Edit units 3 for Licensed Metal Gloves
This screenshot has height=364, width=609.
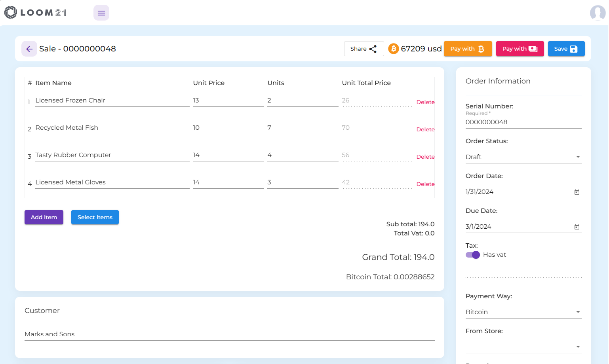tap(303, 182)
